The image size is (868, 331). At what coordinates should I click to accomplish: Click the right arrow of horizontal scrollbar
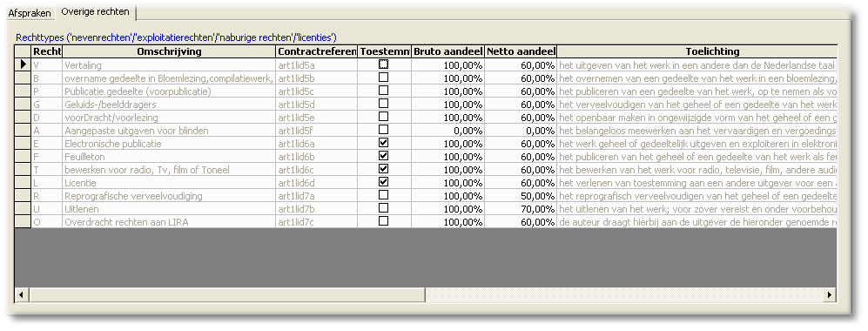tap(829, 295)
